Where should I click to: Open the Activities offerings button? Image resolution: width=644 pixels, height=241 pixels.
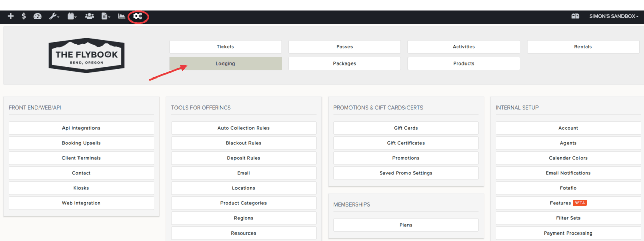point(464,47)
